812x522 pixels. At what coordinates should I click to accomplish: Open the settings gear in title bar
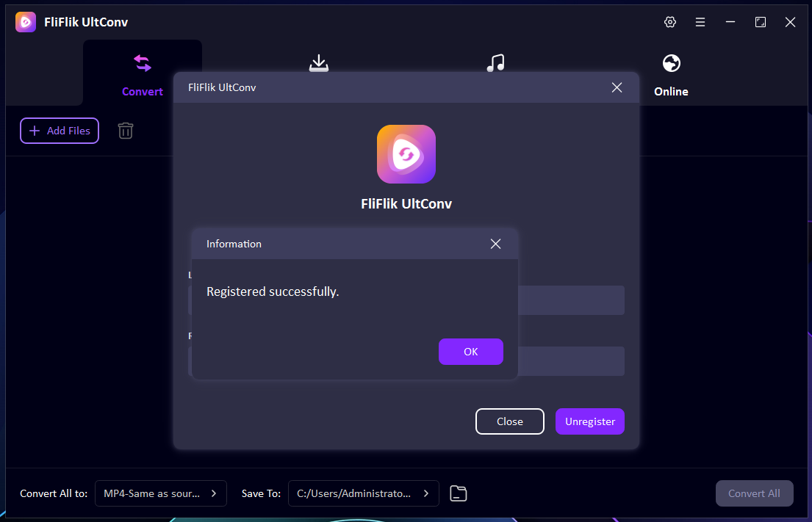(x=669, y=22)
